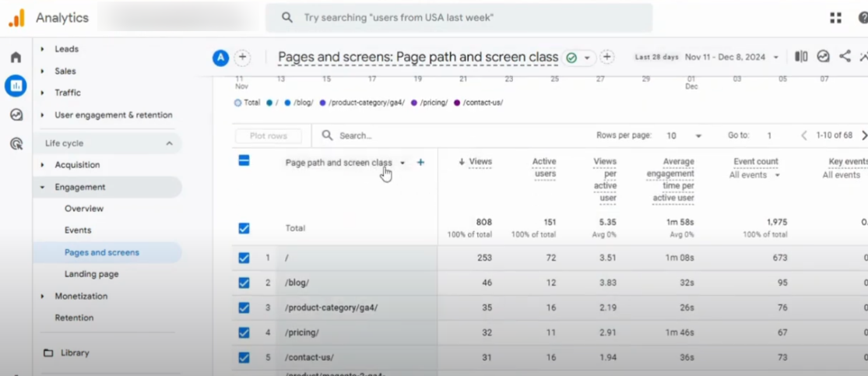Click the 'A' all users segment badge
Screen dimensions: 868x376
point(221,58)
